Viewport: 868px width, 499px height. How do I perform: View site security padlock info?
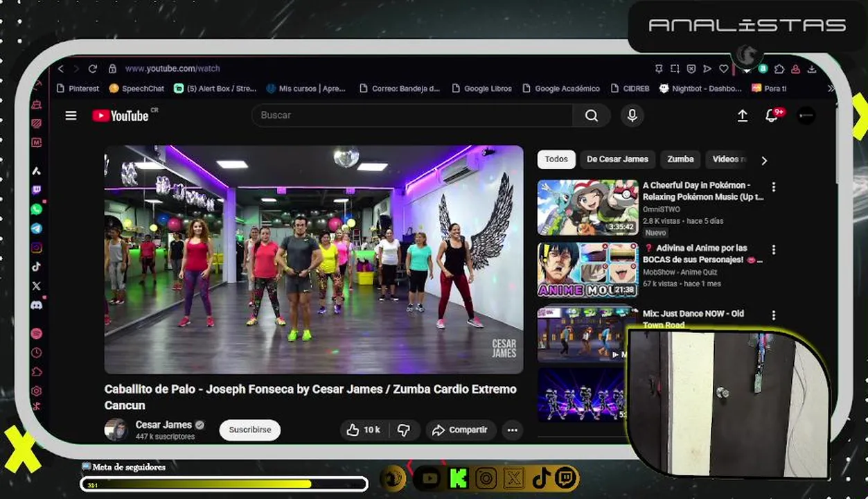click(x=112, y=69)
